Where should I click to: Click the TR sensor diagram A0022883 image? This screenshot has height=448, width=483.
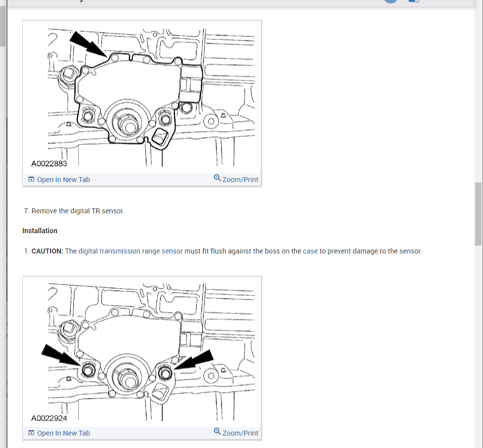(x=142, y=97)
